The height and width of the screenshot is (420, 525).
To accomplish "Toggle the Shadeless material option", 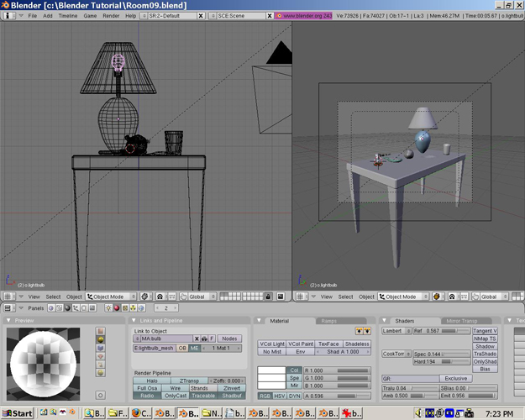I will point(357,344).
